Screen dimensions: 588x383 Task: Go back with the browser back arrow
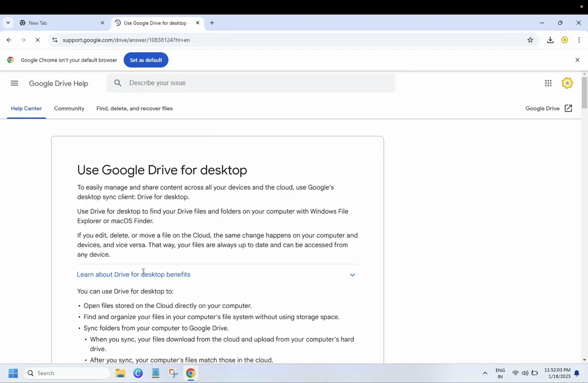coord(9,40)
